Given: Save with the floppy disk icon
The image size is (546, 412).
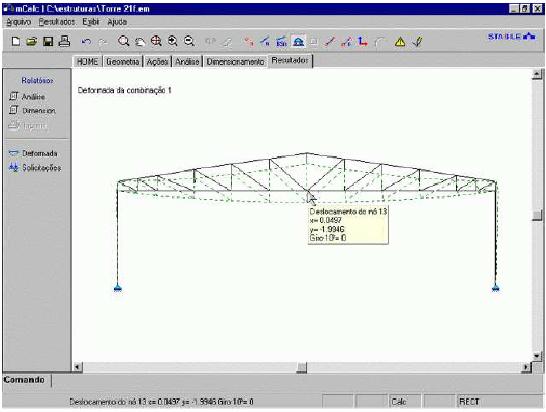Looking at the screenshot, I should [x=48, y=41].
